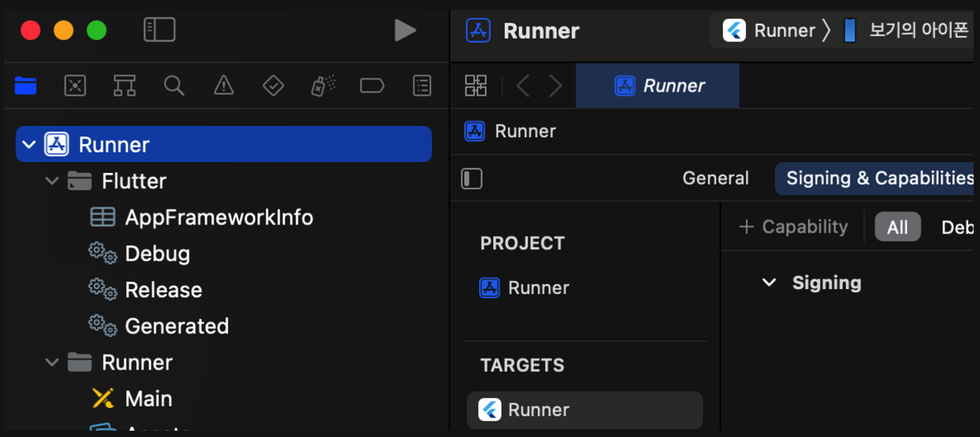Click the Flutter icon on Runner target
The image size is (980, 437).
(x=489, y=410)
